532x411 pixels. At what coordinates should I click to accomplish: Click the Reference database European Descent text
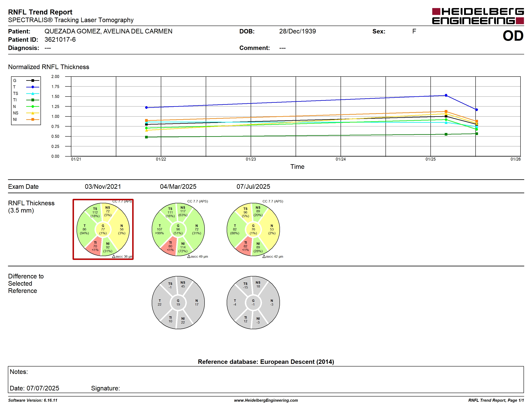pos(266,362)
